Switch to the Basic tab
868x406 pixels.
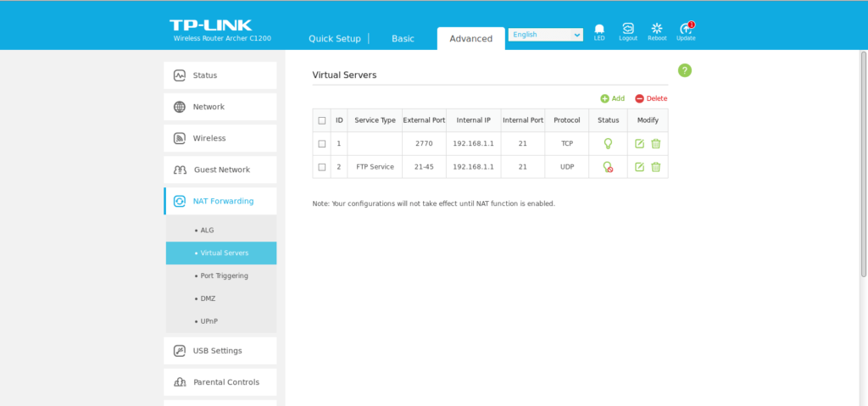[x=403, y=38]
